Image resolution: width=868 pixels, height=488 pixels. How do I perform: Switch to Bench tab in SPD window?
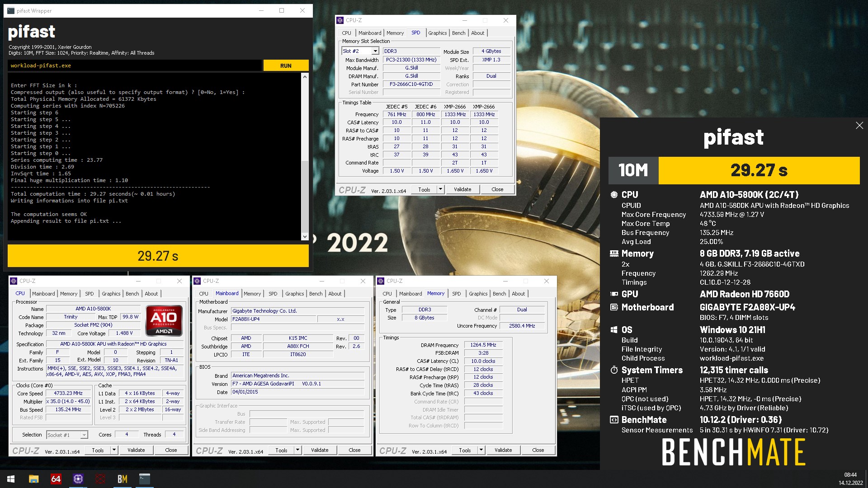click(458, 33)
